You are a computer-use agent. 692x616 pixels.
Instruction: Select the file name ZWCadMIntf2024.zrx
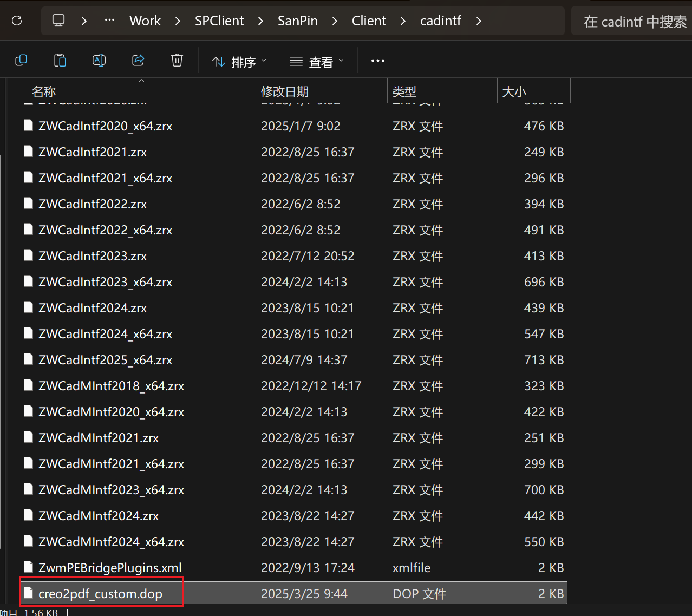pyautogui.click(x=99, y=515)
